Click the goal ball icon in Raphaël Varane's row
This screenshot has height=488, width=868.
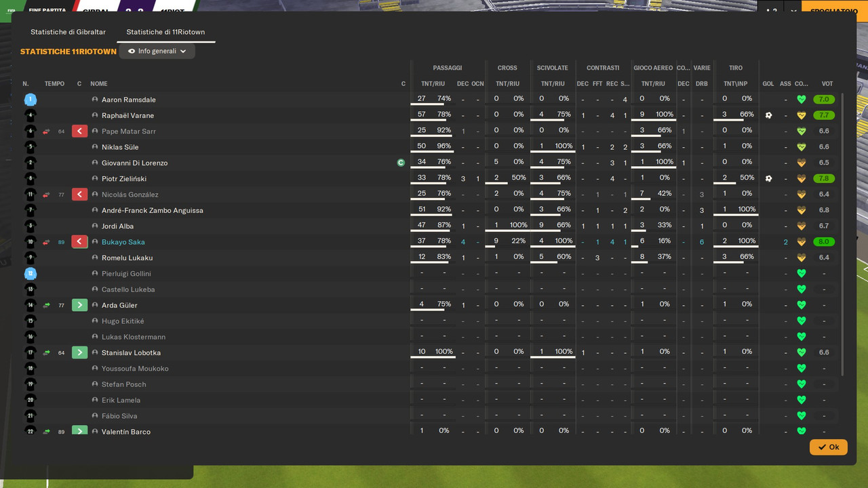[768, 115]
